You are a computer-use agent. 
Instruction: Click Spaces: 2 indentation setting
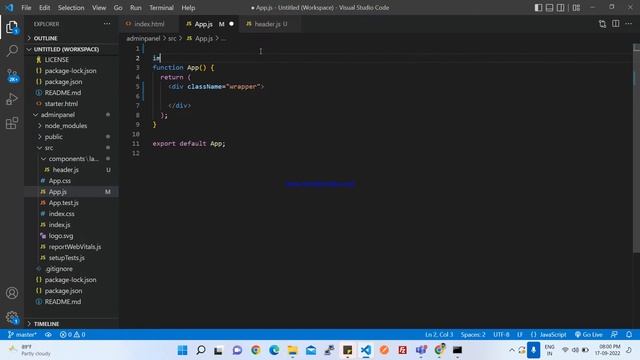(473, 335)
